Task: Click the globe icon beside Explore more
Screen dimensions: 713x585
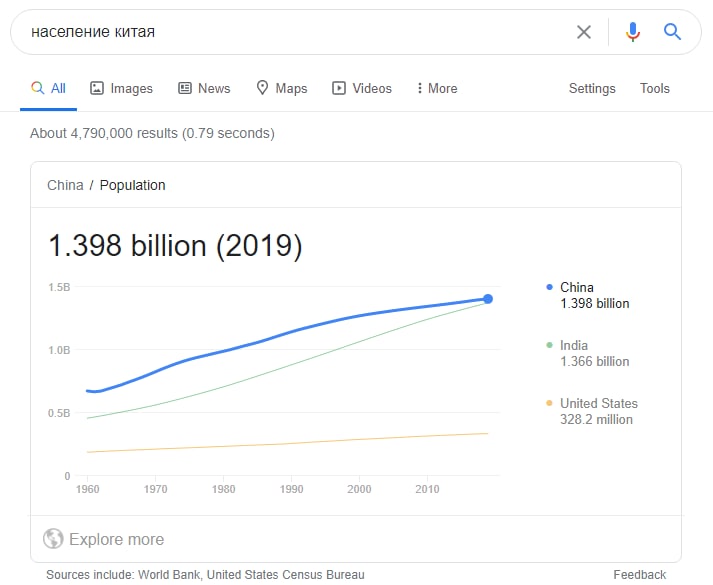Action: click(x=53, y=539)
